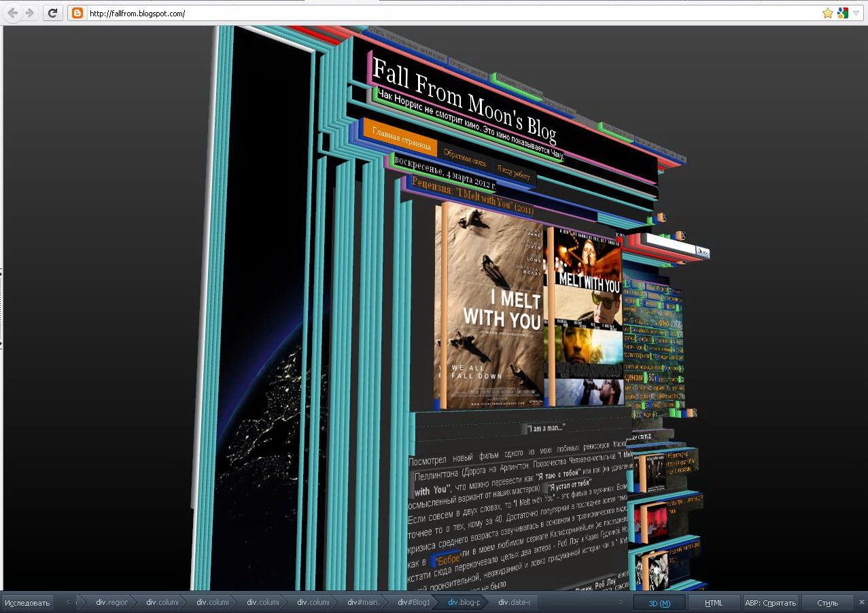This screenshot has width=868, height=613.
Task: Close the inspector toolbar
Action: (861, 602)
